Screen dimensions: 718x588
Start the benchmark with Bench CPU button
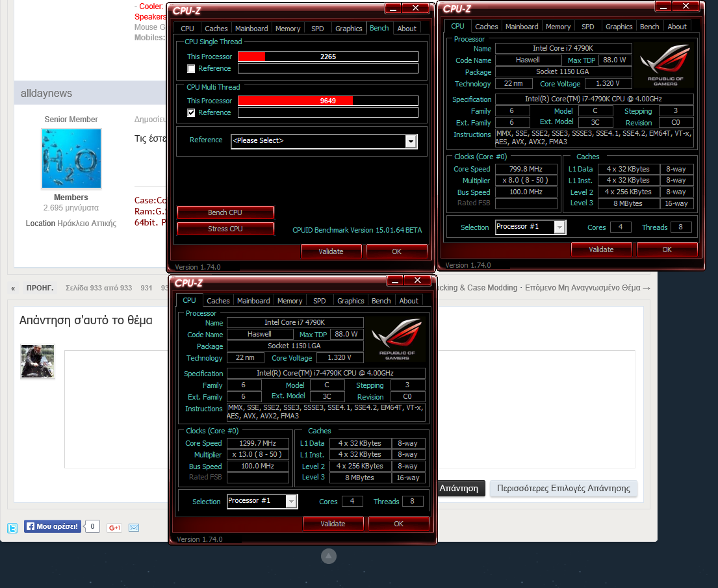(225, 212)
